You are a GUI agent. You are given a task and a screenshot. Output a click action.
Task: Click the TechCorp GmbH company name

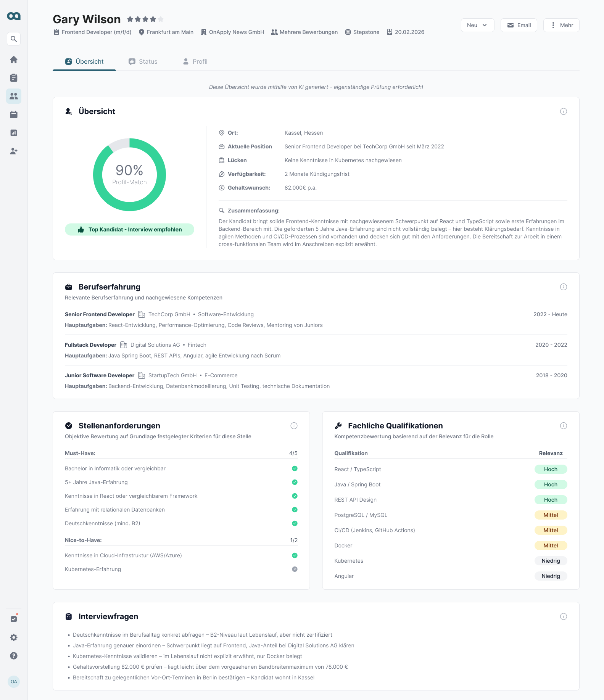click(169, 314)
